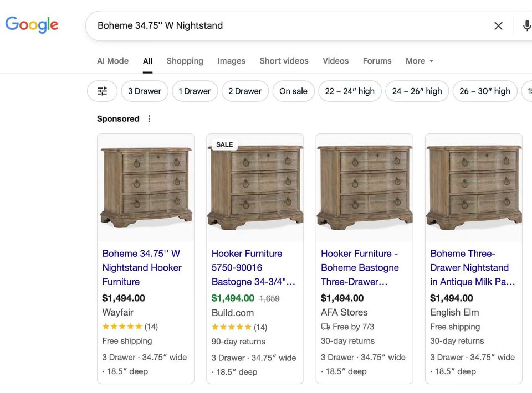Expand the More dropdown menu
This screenshot has width=532, height=393.
[420, 61]
